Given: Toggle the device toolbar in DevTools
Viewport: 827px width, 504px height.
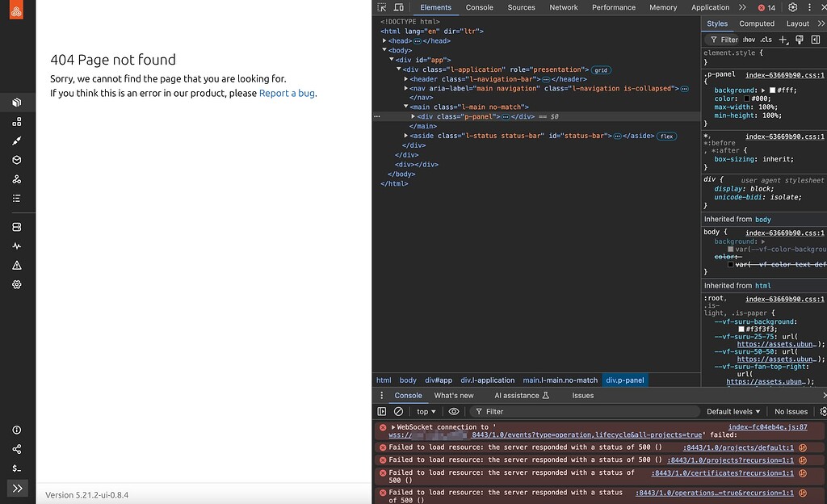Looking at the screenshot, I should point(400,7).
